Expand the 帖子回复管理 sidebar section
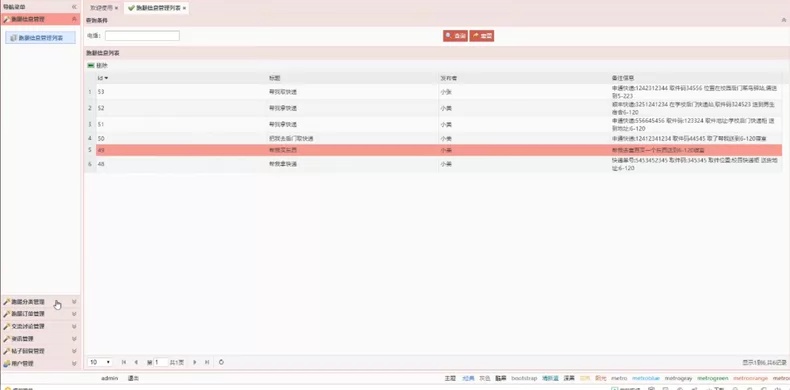 pos(40,351)
